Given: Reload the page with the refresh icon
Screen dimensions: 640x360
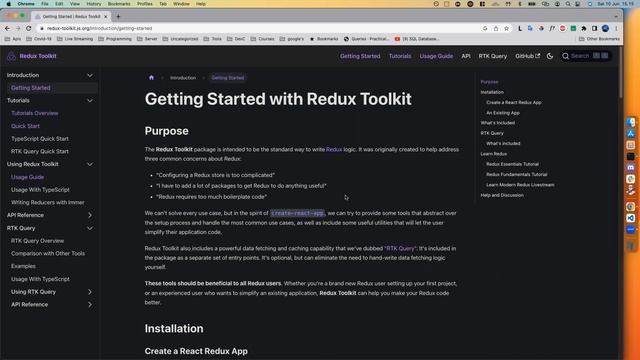Looking at the screenshot, I should click(29, 28).
